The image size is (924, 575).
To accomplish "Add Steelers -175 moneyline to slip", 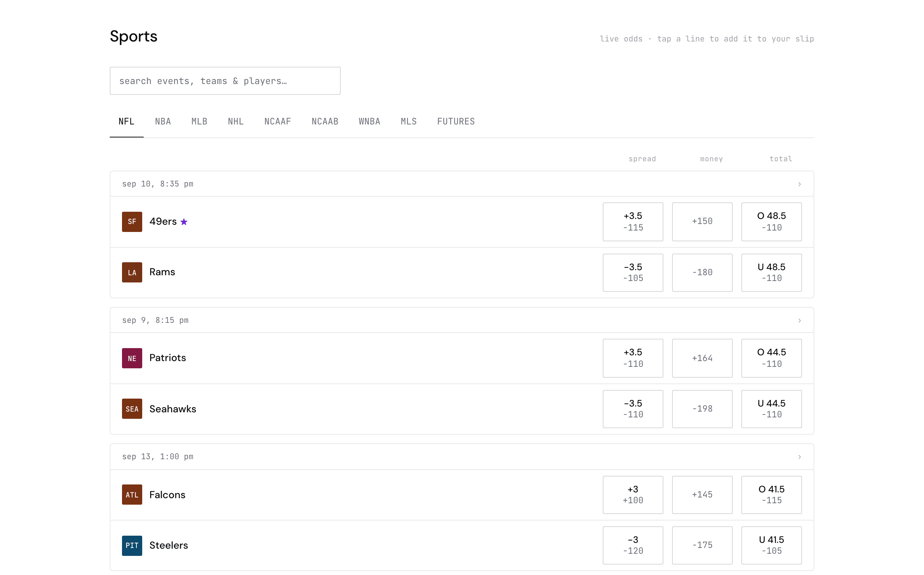I will tap(702, 545).
